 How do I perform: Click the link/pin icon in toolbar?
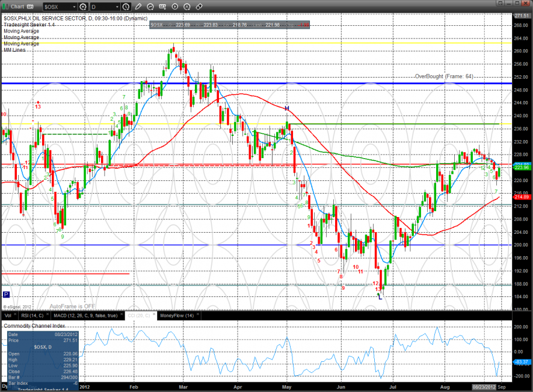point(200,7)
